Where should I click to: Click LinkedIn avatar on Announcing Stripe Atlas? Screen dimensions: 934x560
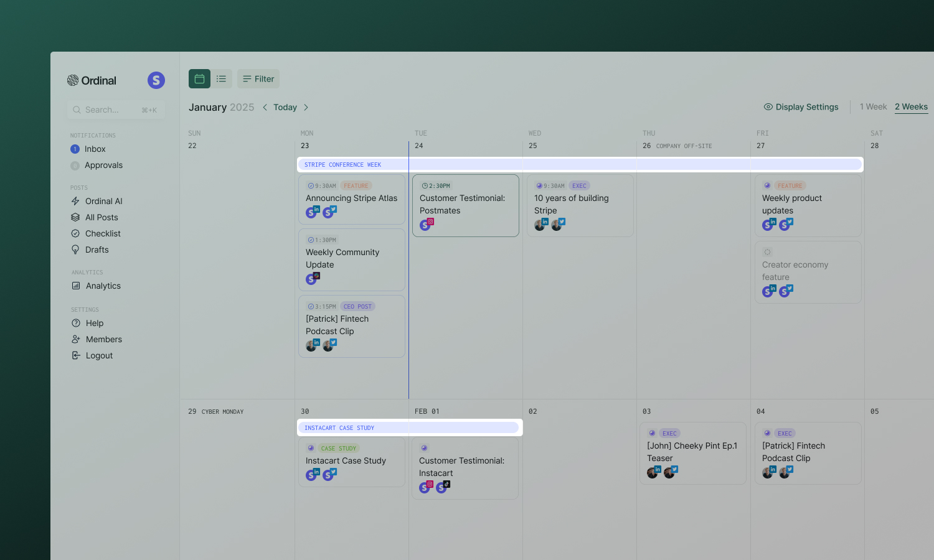click(x=312, y=212)
